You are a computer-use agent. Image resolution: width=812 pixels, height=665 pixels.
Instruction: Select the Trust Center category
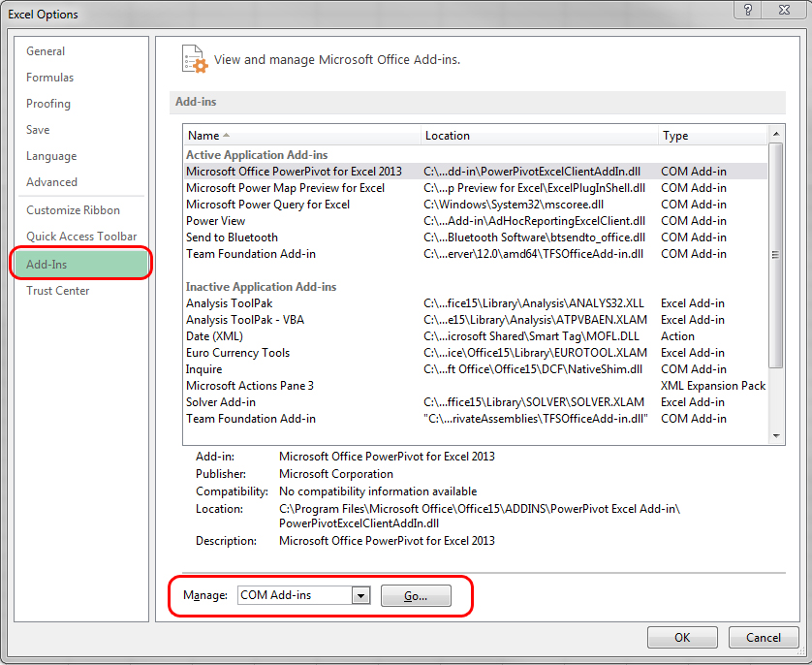[x=57, y=291]
